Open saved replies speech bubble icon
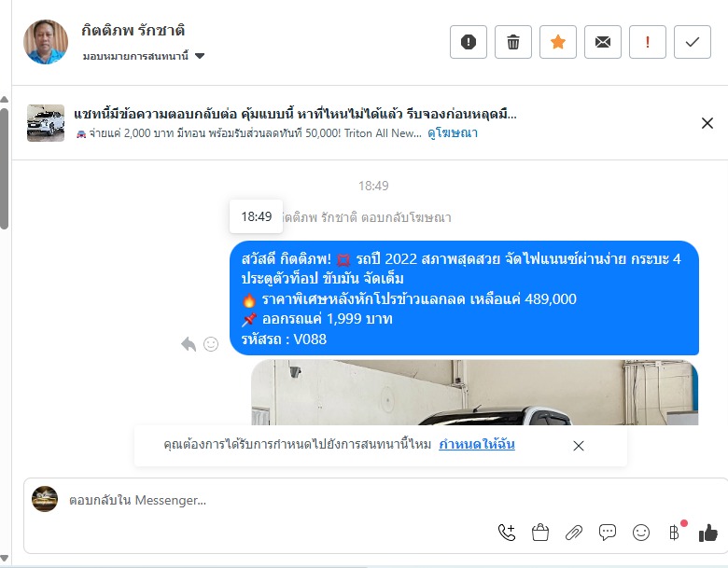Viewport: 728px width, 568px height. (x=608, y=533)
